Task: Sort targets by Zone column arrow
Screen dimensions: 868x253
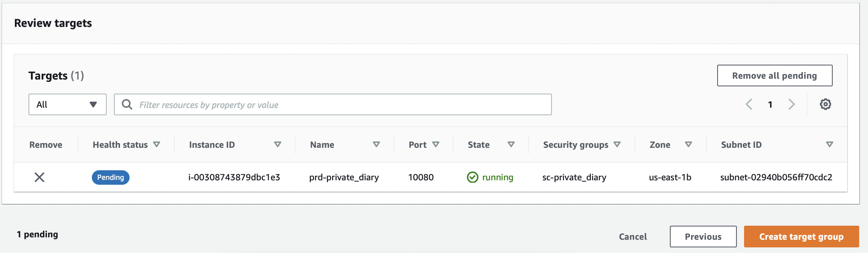Action: click(688, 145)
